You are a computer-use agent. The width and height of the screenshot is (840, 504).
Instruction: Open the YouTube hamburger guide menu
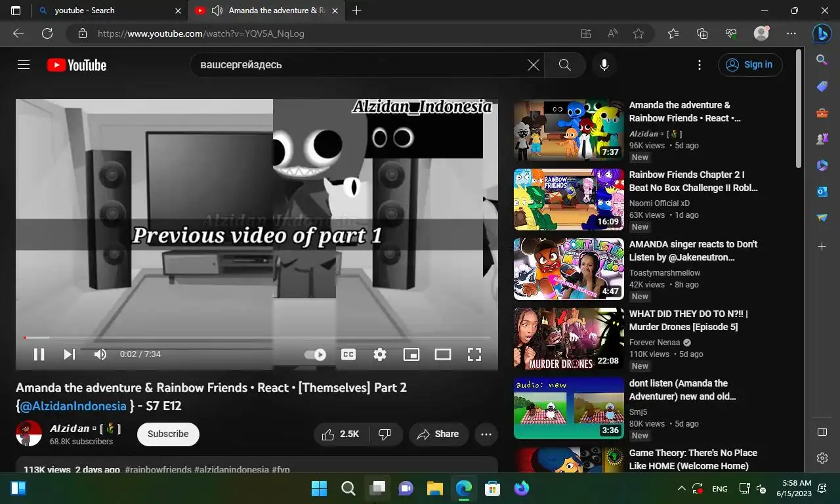coord(24,65)
